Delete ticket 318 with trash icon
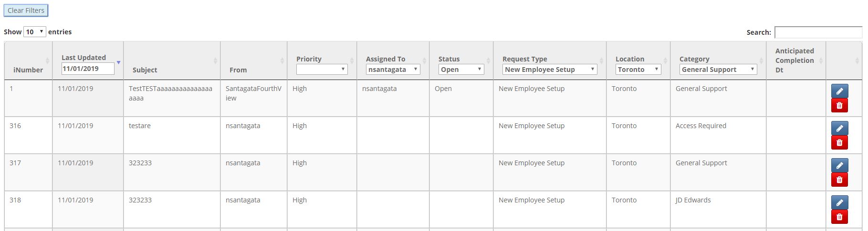This screenshot has width=868, height=231. click(839, 217)
